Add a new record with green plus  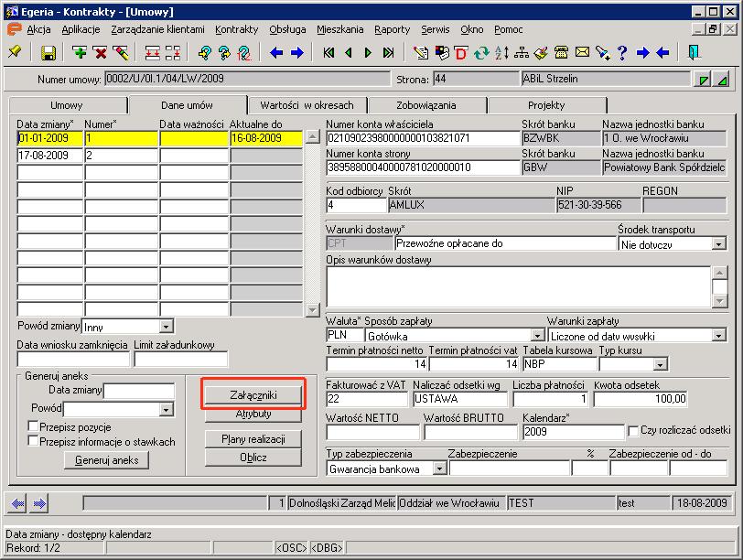pyautogui.click(x=79, y=52)
